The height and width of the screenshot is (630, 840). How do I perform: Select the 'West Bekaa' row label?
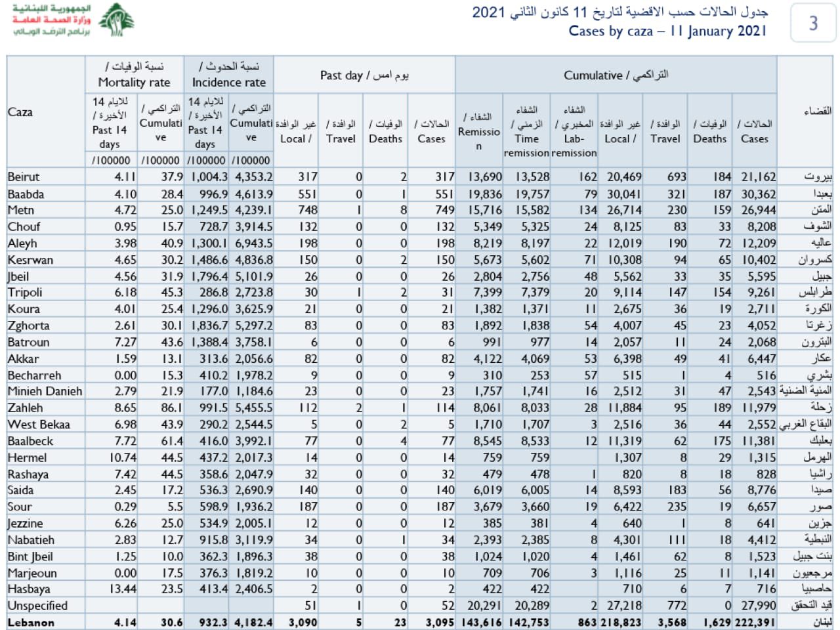[39, 425]
